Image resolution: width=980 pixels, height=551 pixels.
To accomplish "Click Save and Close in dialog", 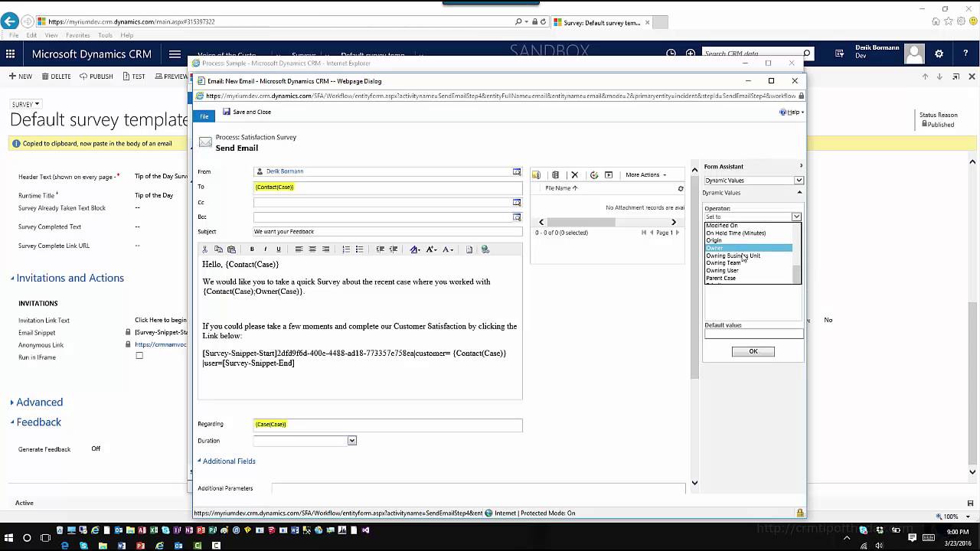I will (x=247, y=112).
